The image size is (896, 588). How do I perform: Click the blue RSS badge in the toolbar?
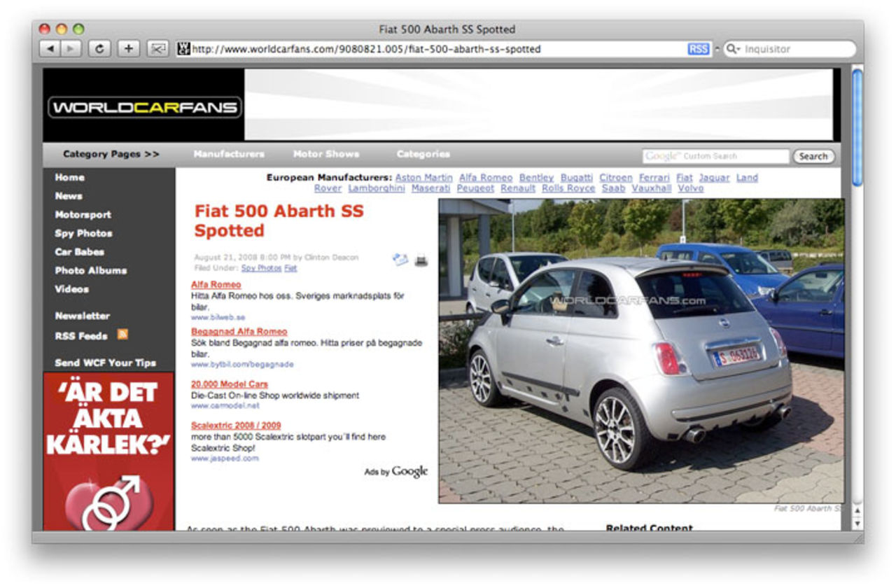pyautogui.click(x=697, y=48)
